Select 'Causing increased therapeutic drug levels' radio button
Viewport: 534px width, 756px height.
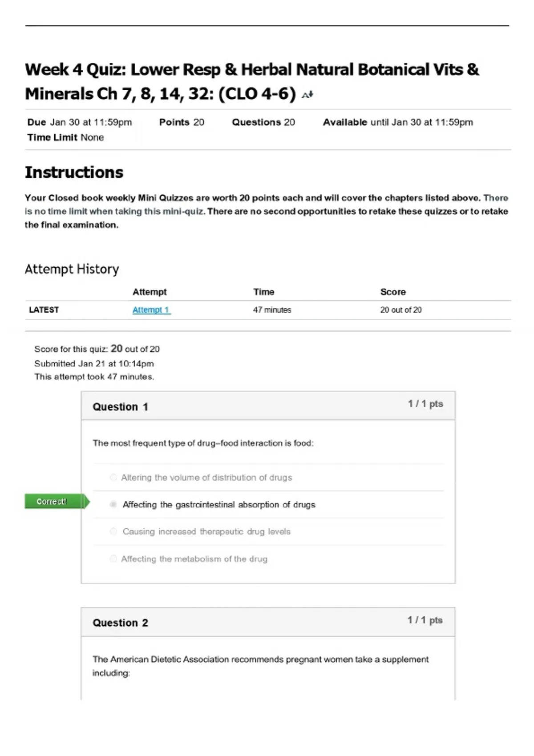point(113,531)
